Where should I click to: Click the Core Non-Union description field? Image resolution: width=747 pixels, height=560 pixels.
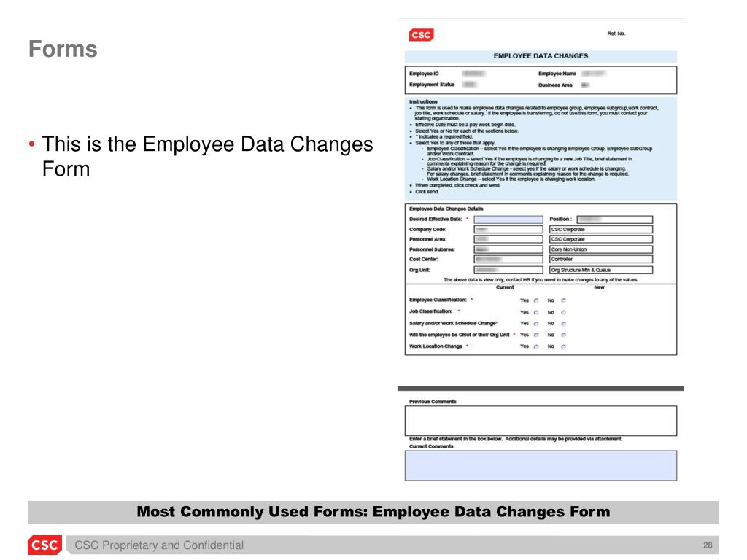tap(601, 249)
